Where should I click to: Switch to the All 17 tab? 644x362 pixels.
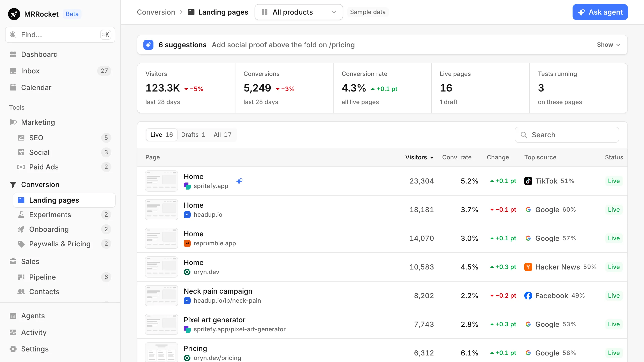pos(222,135)
